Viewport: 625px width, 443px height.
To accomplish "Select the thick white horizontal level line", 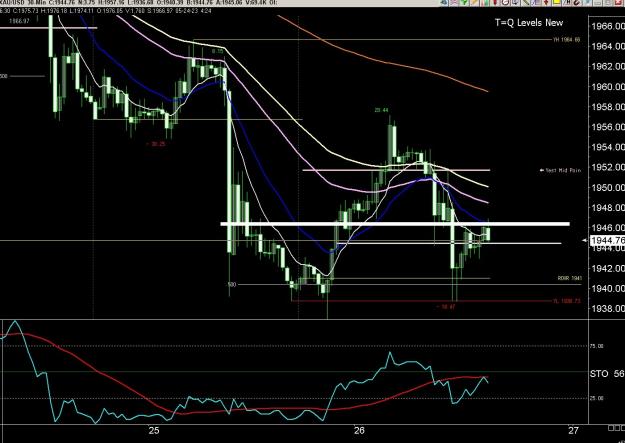I will [395, 224].
